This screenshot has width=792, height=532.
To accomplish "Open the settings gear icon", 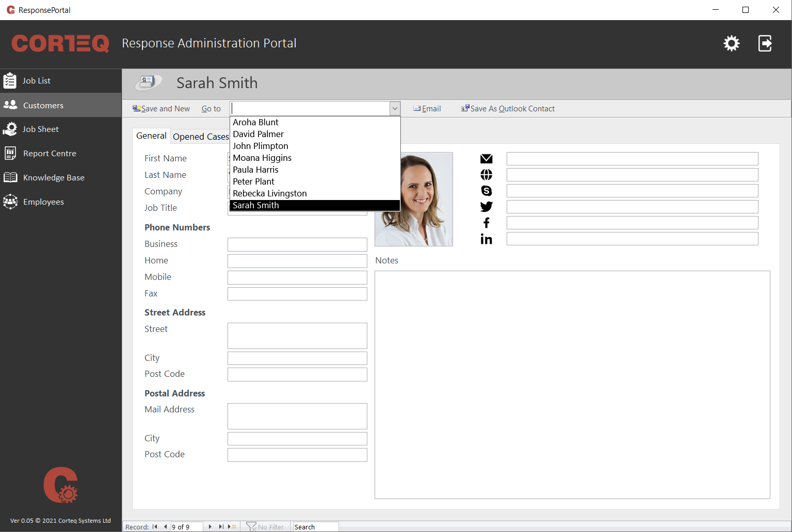I will pos(731,43).
